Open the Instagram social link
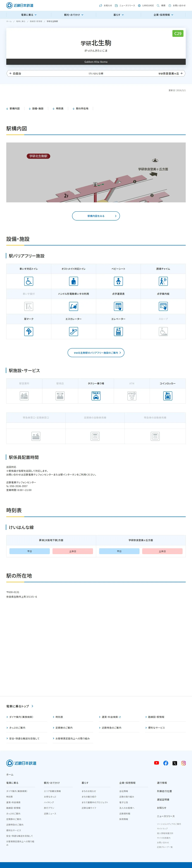Screen dimensions: 192x868 pos(184,763)
